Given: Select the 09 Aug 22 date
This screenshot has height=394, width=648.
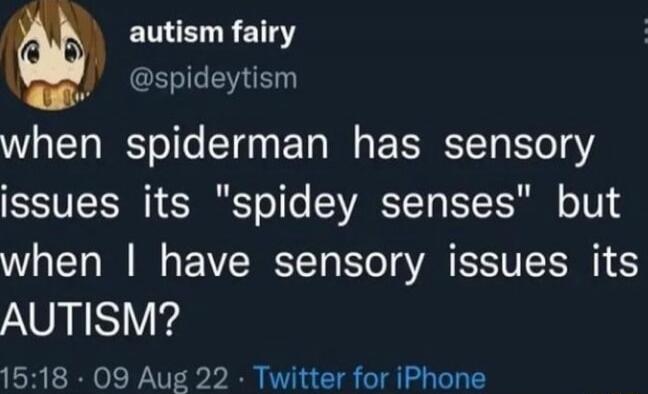Looking at the screenshot, I should pyautogui.click(x=161, y=378).
